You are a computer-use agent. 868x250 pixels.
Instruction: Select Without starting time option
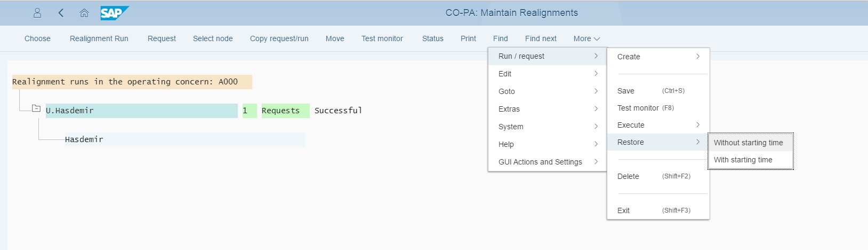748,143
